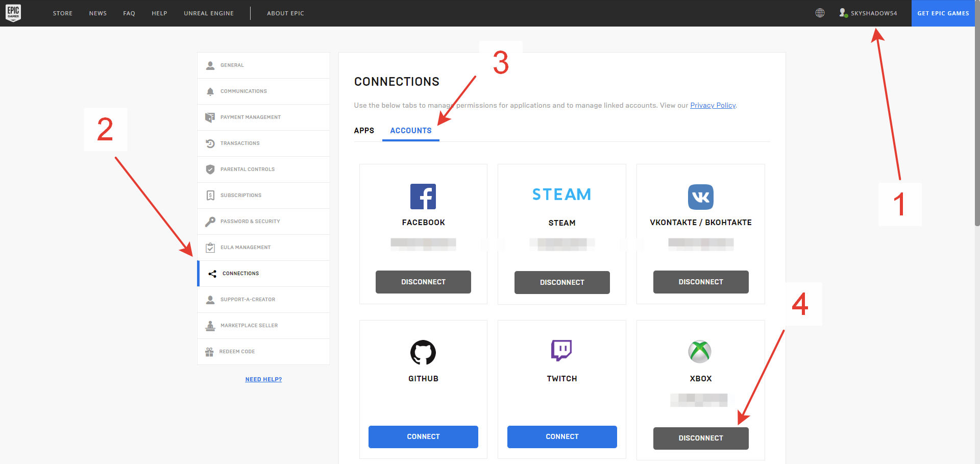Click the Steam logo

561,194
